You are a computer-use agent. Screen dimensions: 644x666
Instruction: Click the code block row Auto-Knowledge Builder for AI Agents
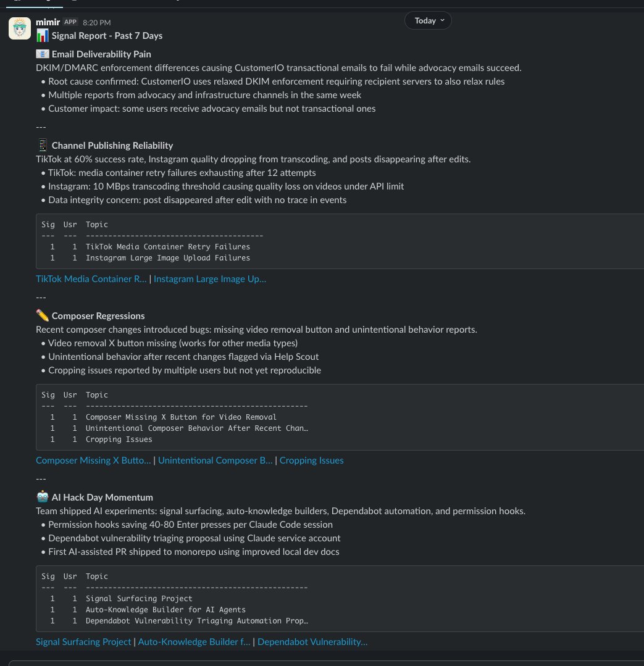pyautogui.click(x=165, y=610)
